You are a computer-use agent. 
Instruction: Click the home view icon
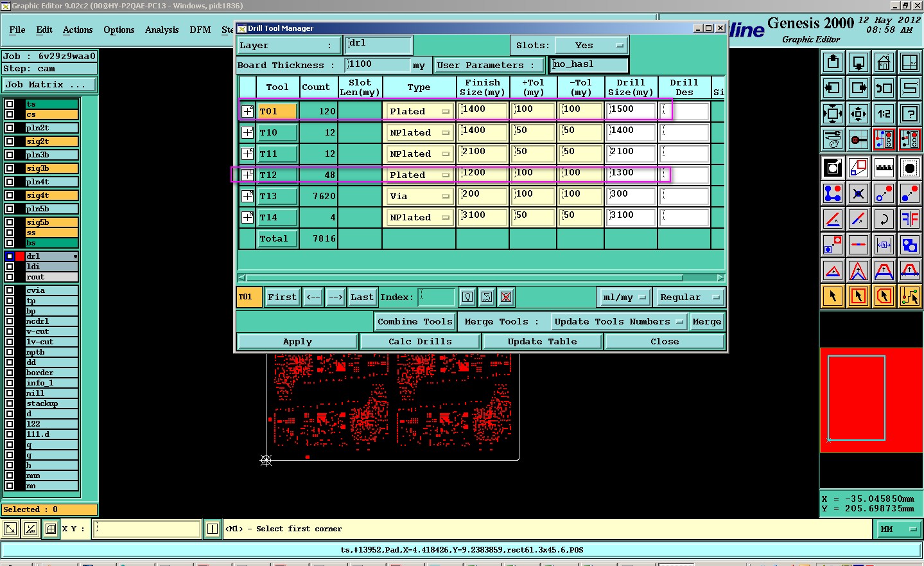884,62
